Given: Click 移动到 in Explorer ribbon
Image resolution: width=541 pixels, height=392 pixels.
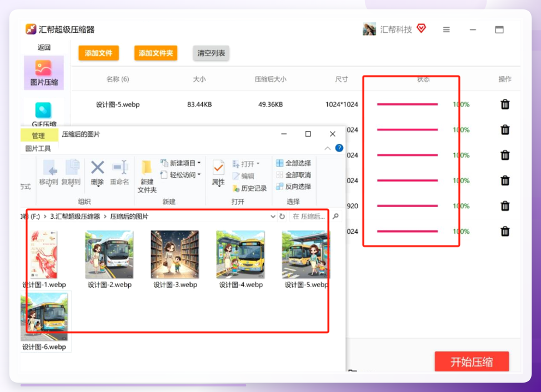Looking at the screenshot, I should 49,173.
